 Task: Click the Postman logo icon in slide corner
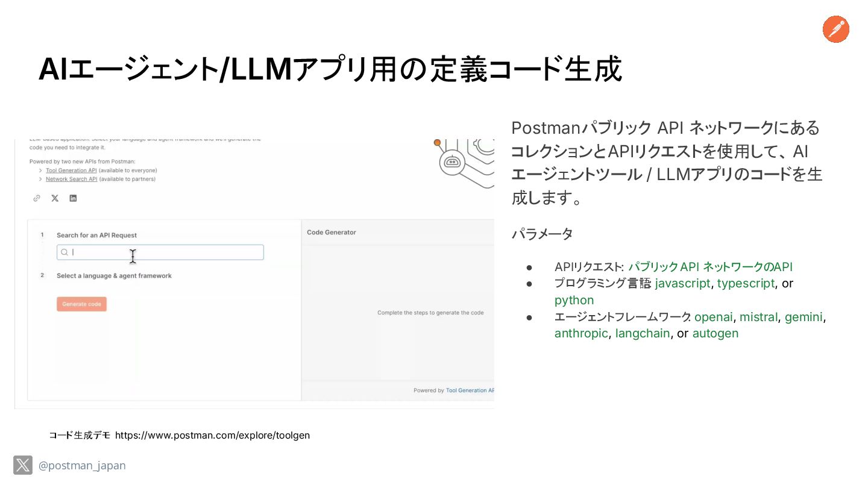coord(835,30)
